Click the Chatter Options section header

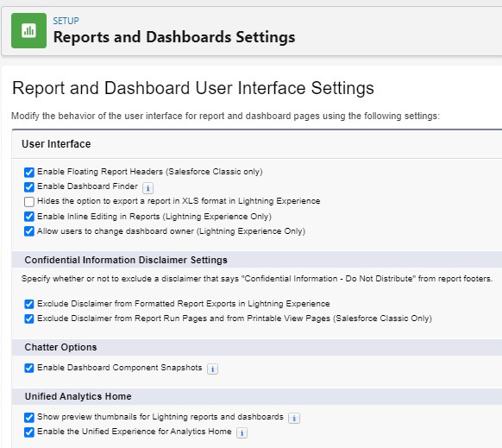pos(61,347)
